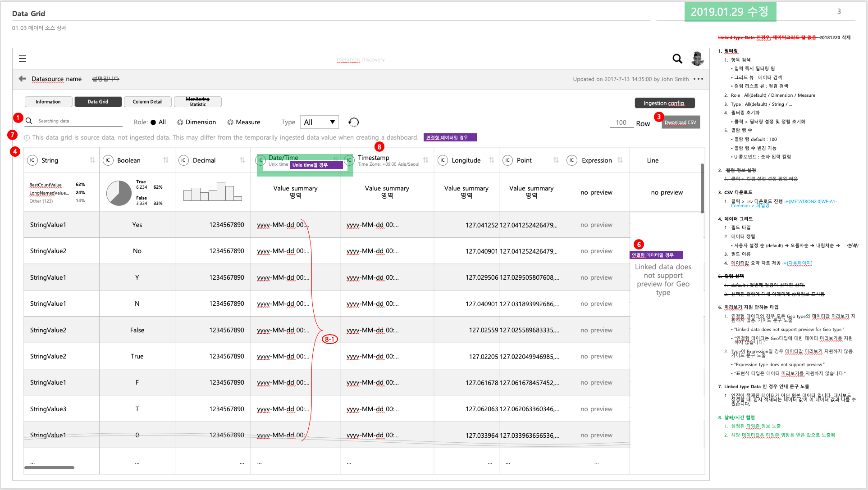Go back with the left arrow
The image size is (868, 490).
tap(22, 79)
